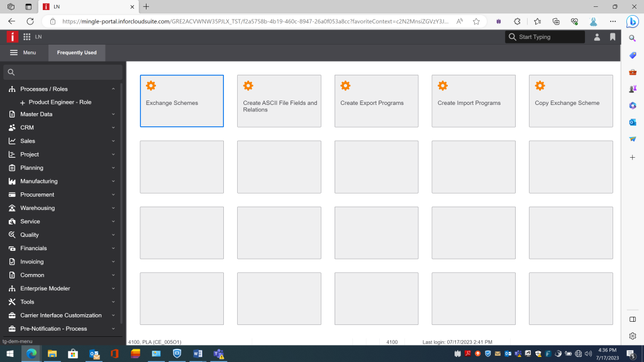The image size is (644, 362).
Task: Expand the Manufacturing menu chevron
Action: pyautogui.click(x=113, y=181)
